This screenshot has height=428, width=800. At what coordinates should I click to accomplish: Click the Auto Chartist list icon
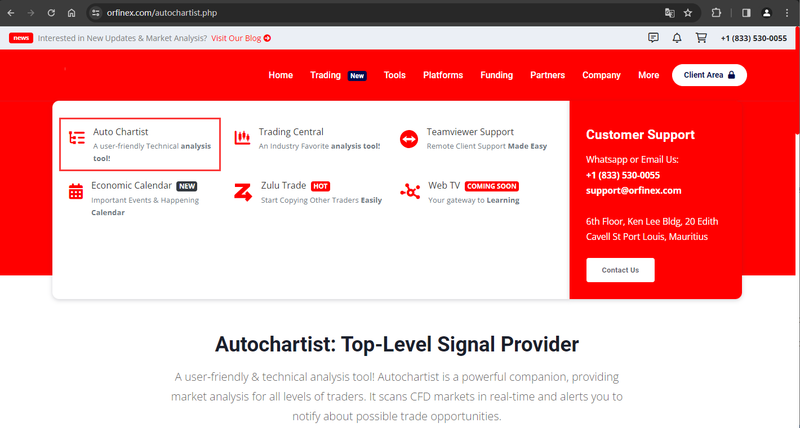tap(77, 137)
